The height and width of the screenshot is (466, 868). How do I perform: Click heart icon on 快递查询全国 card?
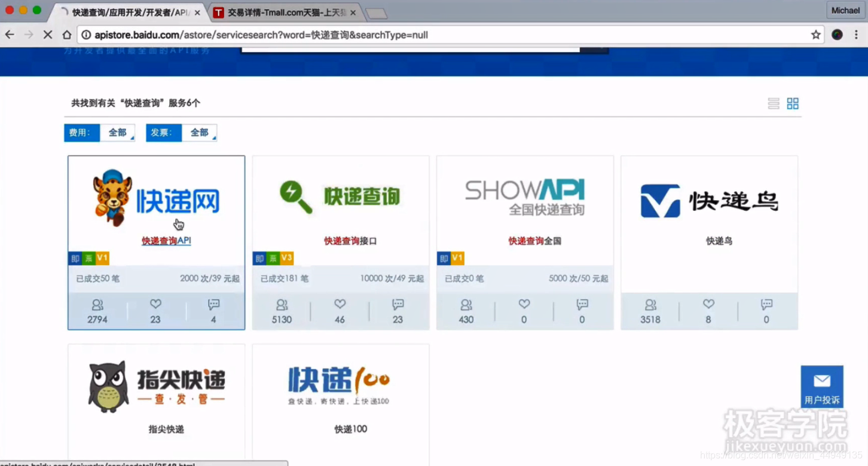(524, 305)
